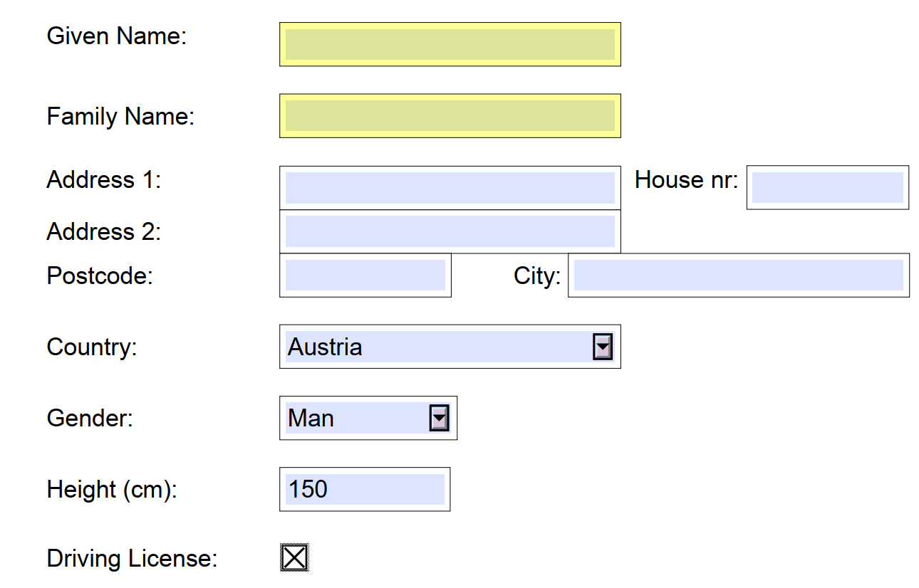Focus the Family Name input box
The image size is (919, 588).
[450, 115]
